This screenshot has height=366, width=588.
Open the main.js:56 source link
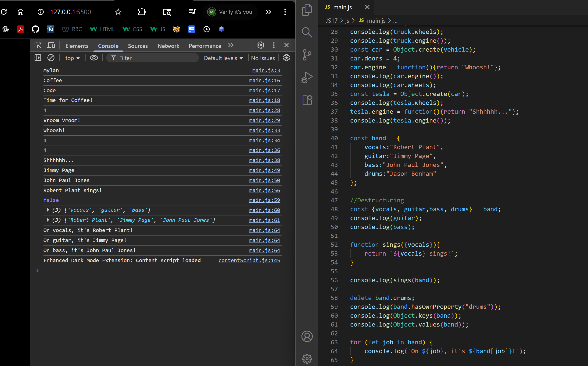(264, 190)
